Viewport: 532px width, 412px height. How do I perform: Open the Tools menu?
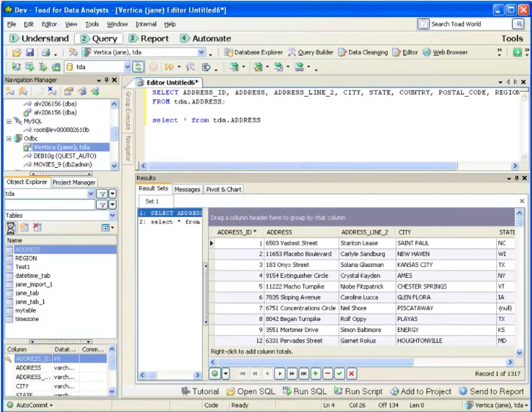(x=92, y=24)
